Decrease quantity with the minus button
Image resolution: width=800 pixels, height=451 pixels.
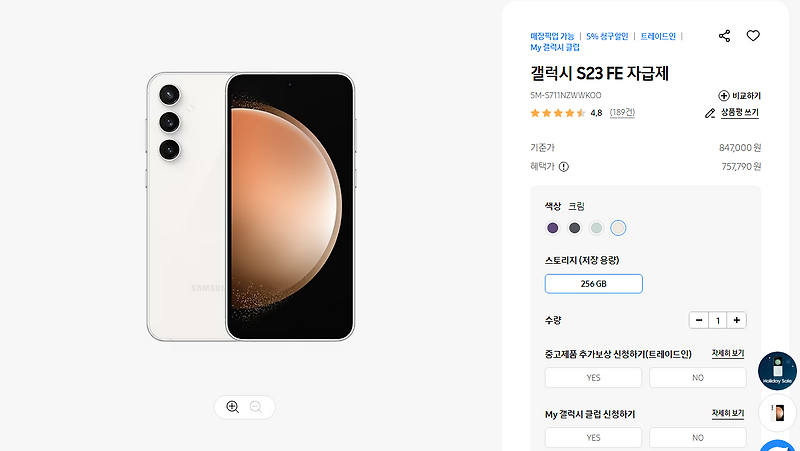click(x=699, y=320)
